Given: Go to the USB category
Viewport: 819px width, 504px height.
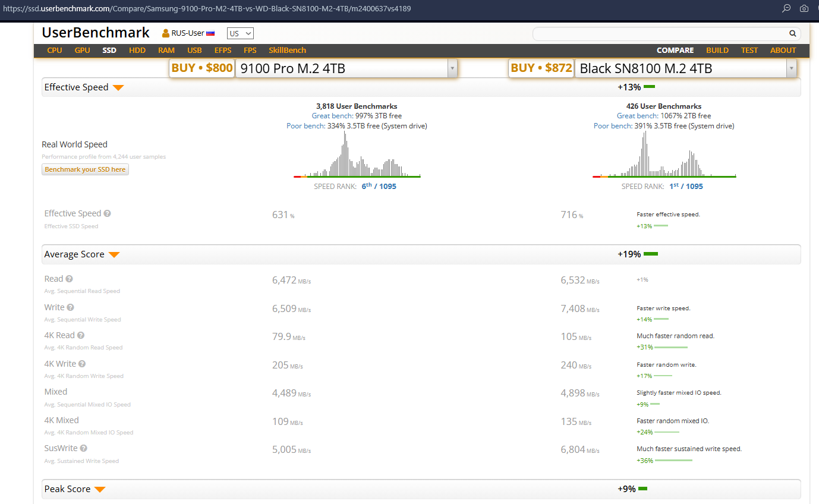Looking at the screenshot, I should pos(194,51).
